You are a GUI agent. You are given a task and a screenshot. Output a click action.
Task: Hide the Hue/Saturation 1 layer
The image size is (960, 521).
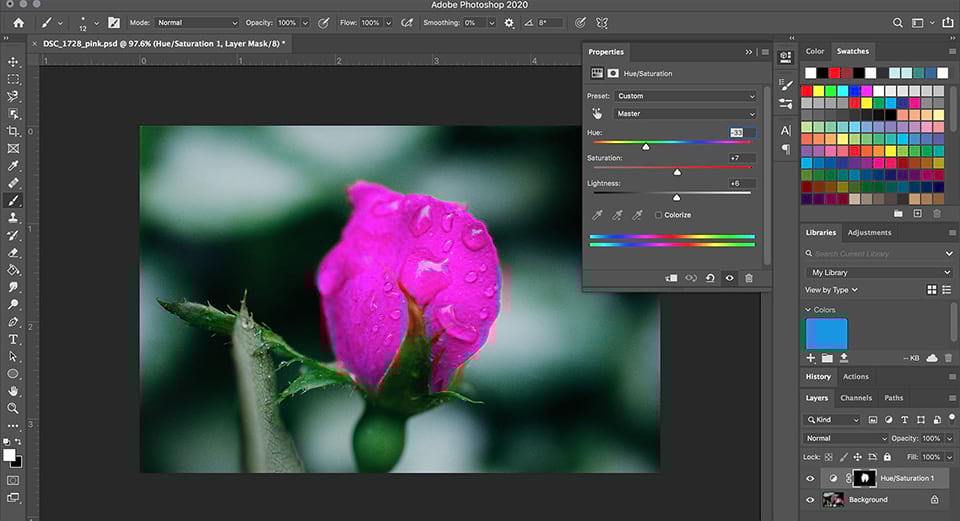point(810,478)
